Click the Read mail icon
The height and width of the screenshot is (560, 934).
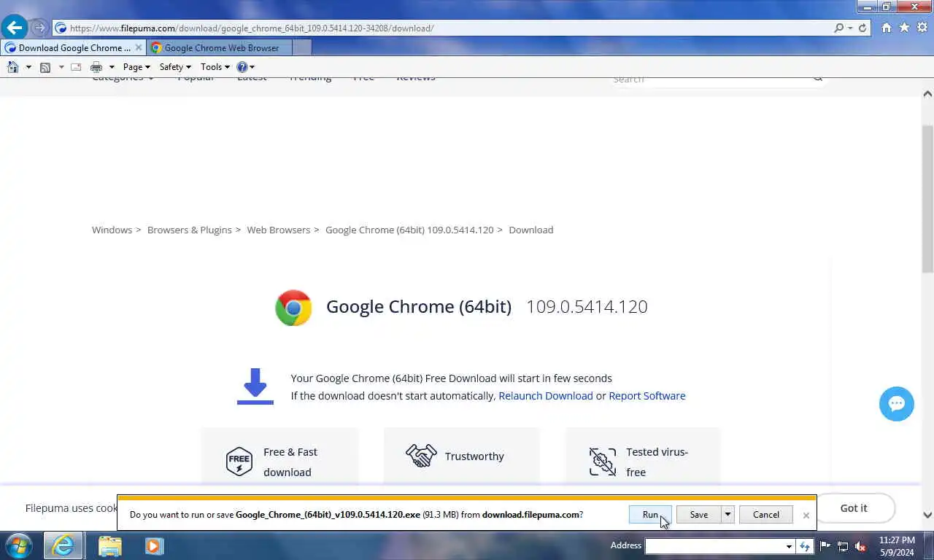[x=76, y=67]
